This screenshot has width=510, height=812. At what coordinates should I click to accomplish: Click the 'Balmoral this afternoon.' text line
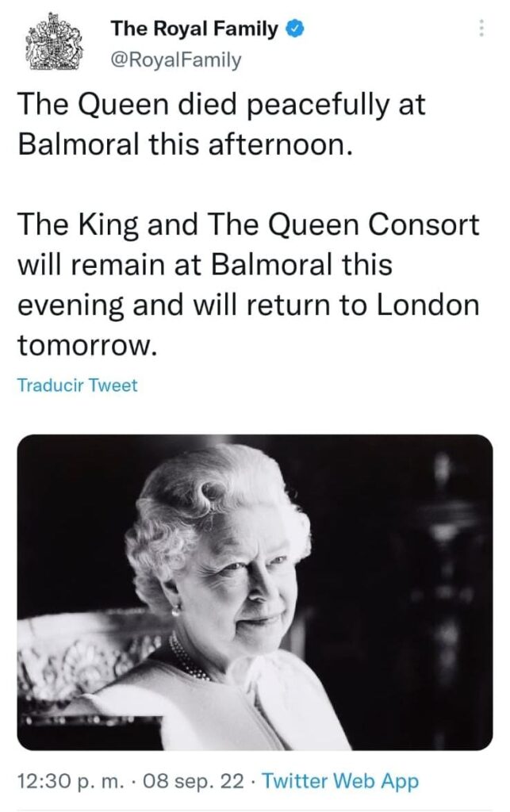186,144
